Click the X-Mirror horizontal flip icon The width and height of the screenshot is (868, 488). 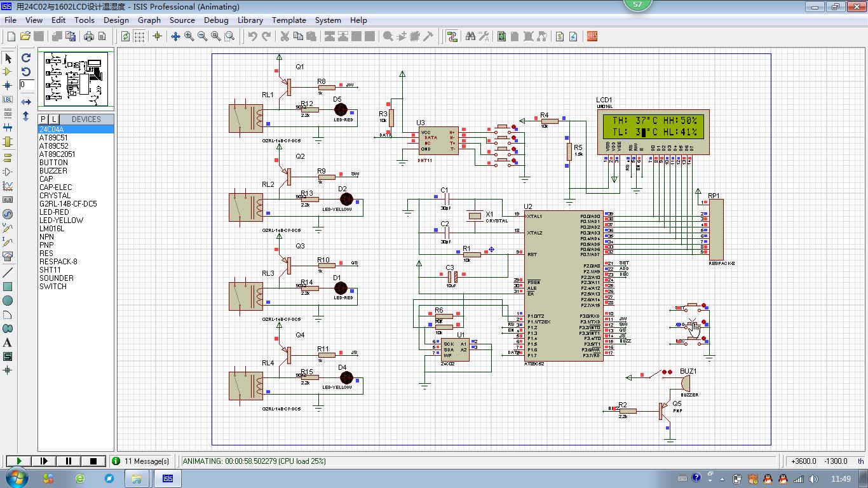pos(26,102)
